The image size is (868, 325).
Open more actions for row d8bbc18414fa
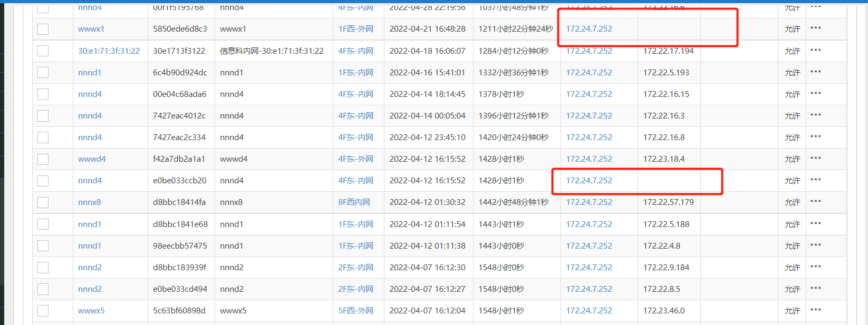816,202
